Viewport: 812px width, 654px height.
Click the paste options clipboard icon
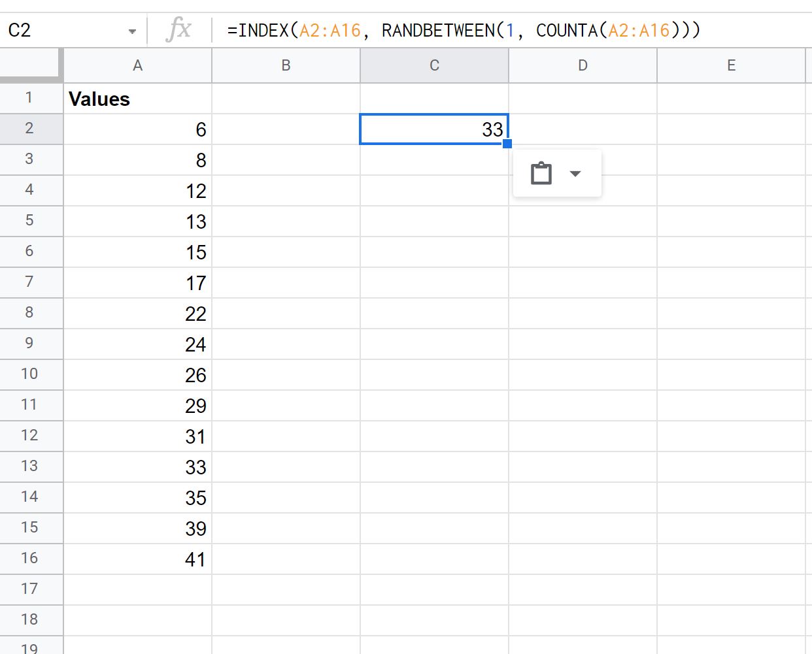541,174
